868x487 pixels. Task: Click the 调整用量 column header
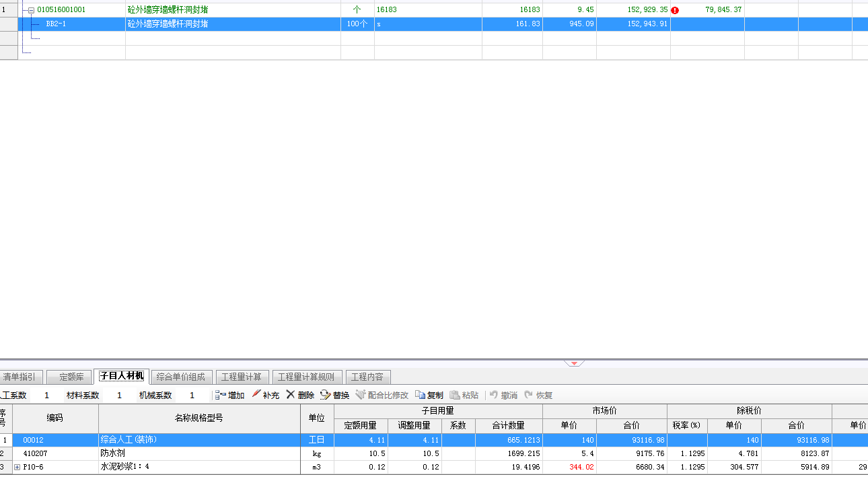point(414,426)
